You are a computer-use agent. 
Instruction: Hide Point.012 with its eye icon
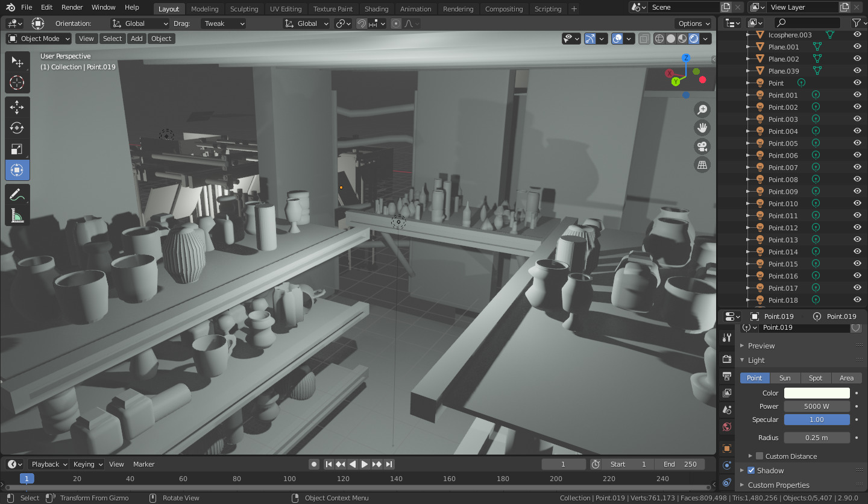tap(857, 228)
